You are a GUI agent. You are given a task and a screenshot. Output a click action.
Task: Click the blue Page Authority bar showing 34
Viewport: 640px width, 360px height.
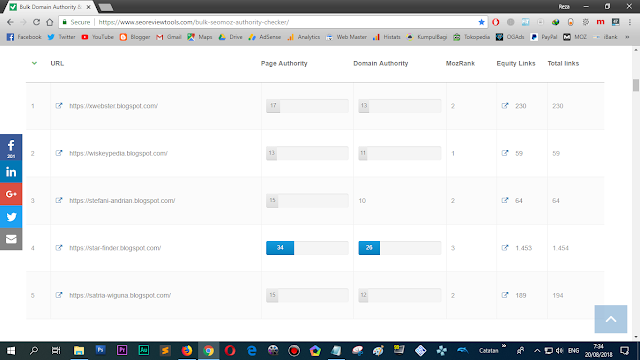(x=280, y=248)
